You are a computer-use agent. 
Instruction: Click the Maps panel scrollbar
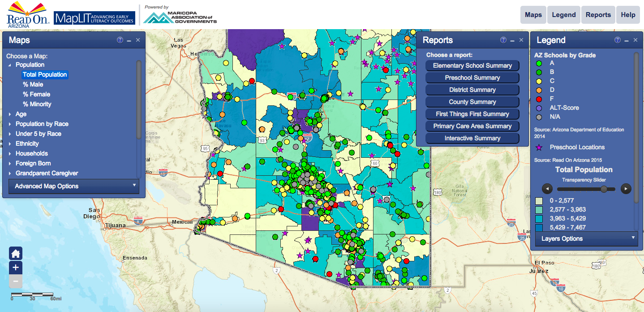(139, 99)
